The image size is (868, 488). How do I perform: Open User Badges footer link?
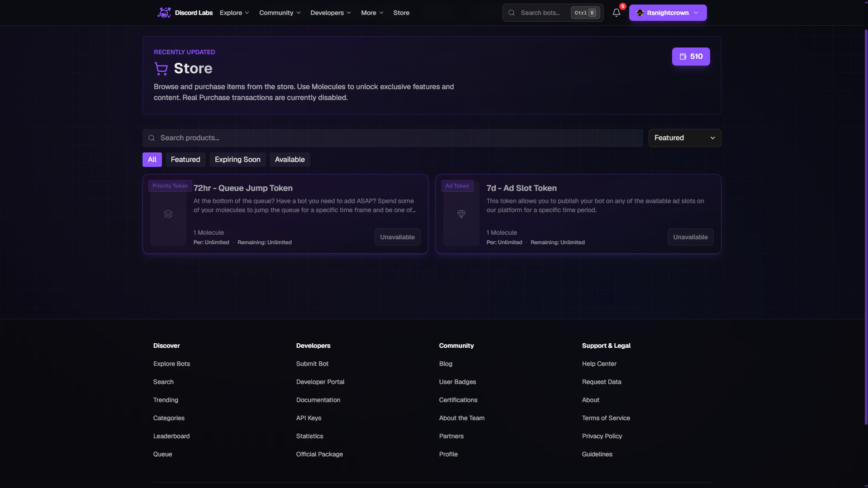click(x=457, y=382)
